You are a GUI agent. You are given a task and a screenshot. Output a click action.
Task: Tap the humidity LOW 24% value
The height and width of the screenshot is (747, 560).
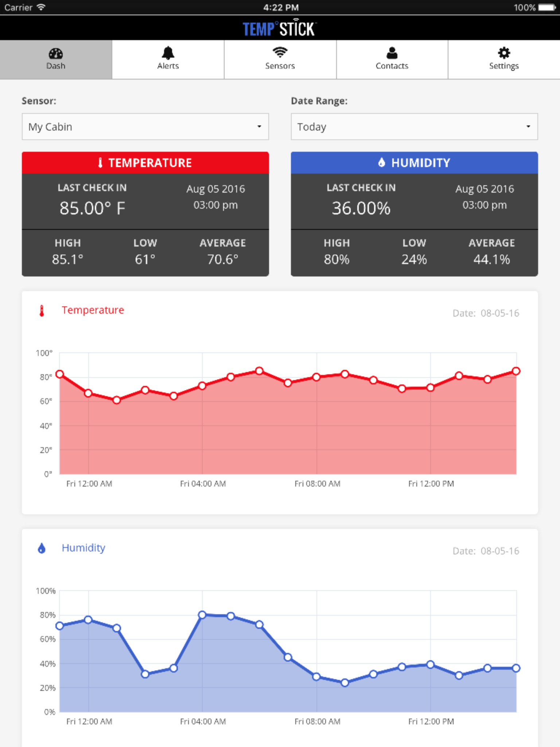coord(414,259)
